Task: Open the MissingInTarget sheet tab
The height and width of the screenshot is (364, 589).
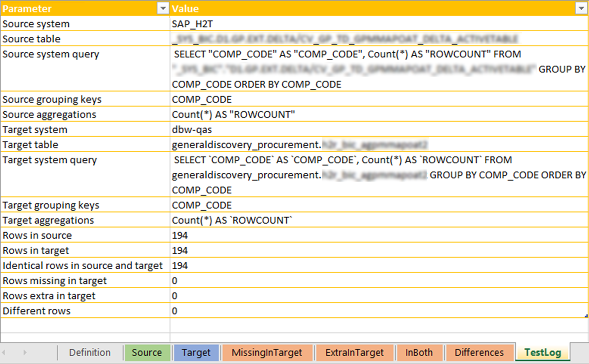Action: 267,352
